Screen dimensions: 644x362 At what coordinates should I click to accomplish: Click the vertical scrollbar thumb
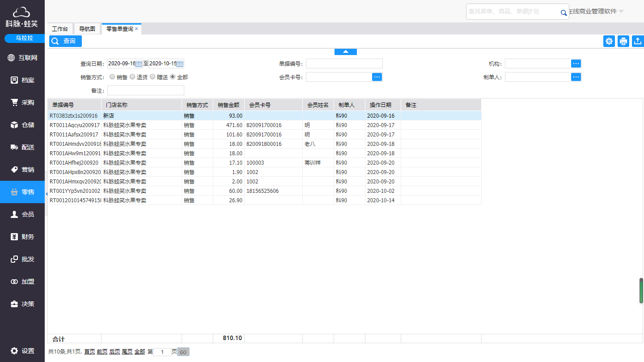pos(641,291)
